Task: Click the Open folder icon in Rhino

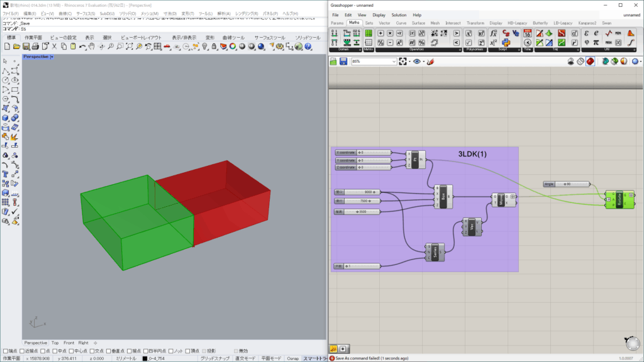Action: 17,47
